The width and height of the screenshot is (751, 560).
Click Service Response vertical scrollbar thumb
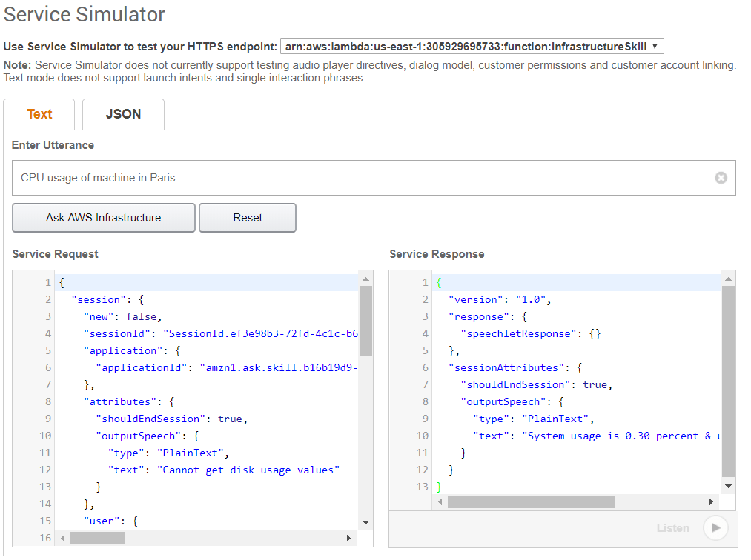728,379
